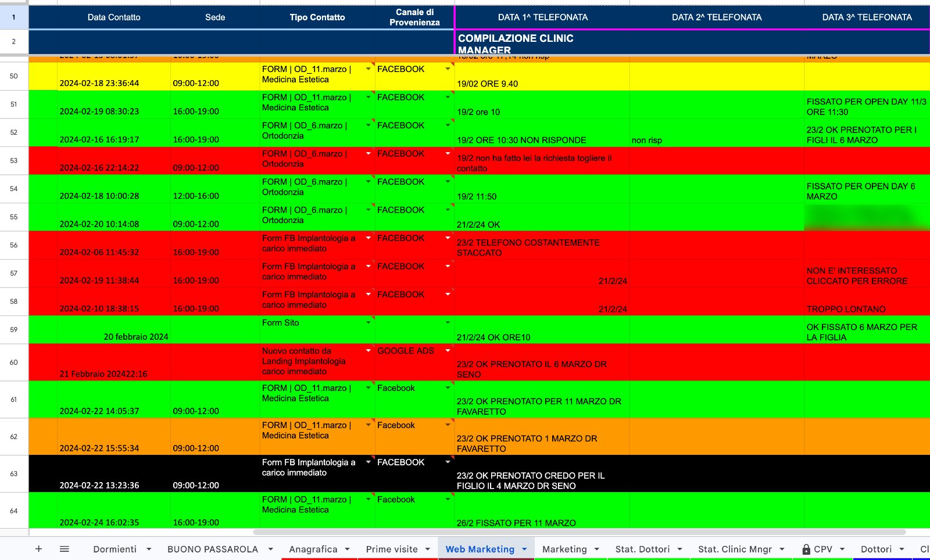Open Canale dropdown for row 53 FACEBOOK
930x560 pixels.
coord(448,154)
